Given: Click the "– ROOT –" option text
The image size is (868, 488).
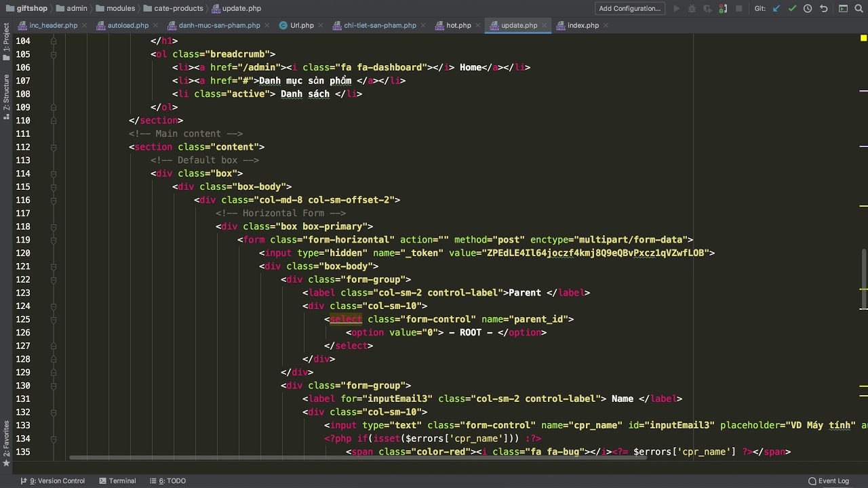Looking at the screenshot, I should [471, 333].
